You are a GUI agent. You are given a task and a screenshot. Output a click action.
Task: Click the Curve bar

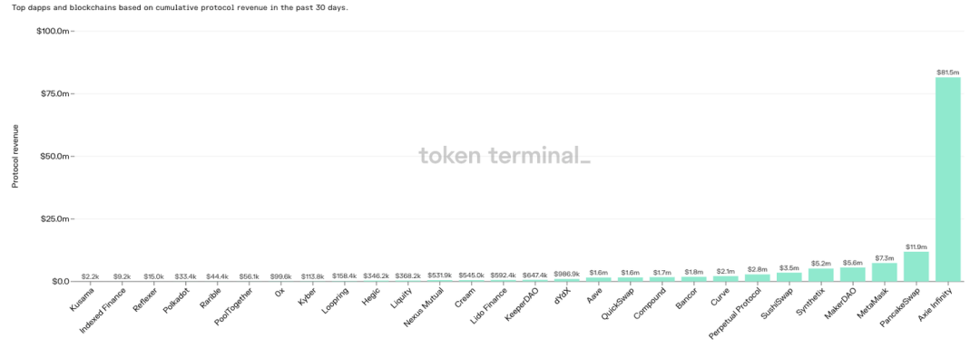[726, 278]
